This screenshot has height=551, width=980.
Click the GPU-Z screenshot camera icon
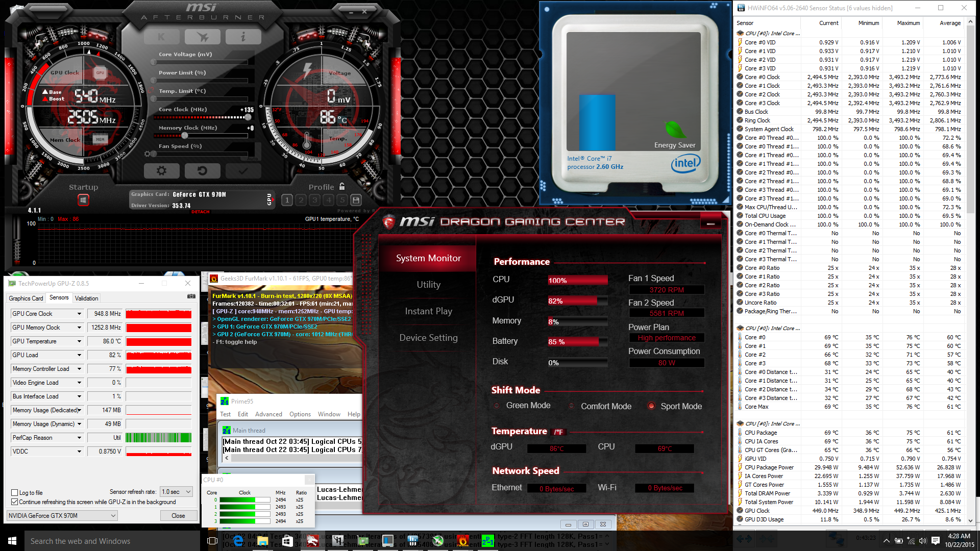191,296
